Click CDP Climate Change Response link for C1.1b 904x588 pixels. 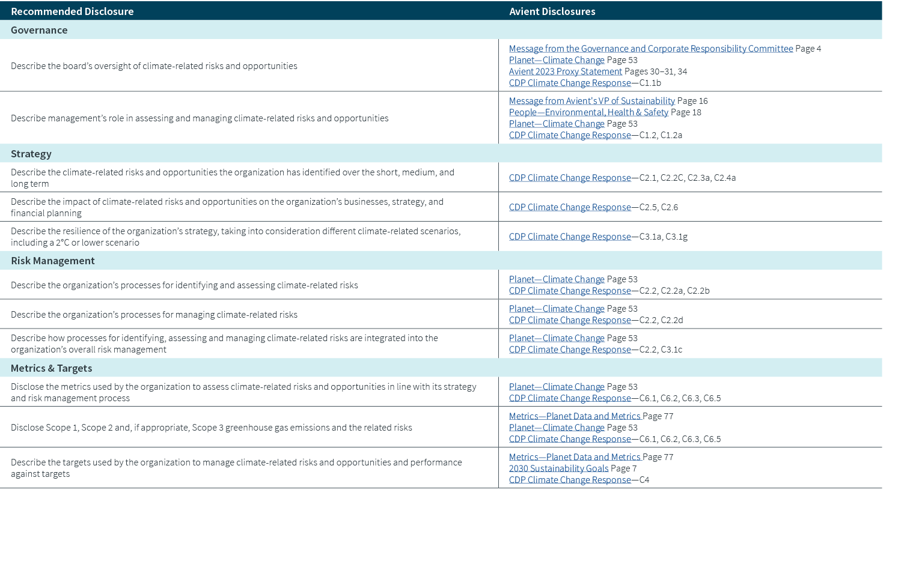569,83
